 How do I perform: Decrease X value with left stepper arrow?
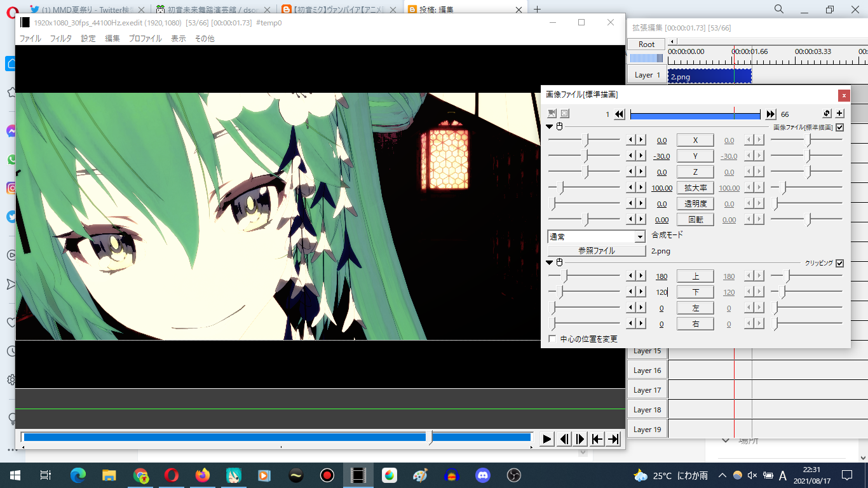click(x=631, y=140)
